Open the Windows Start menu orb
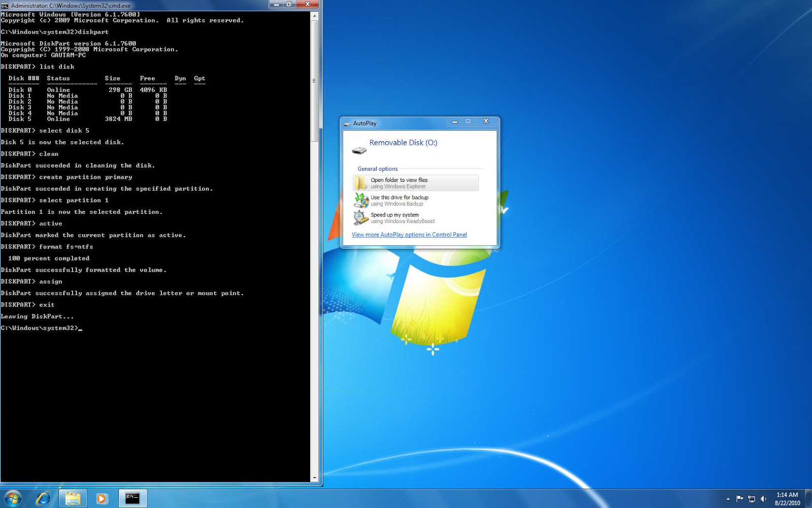Image resolution: width=812 pixels, height=508 pixels. 13,499
